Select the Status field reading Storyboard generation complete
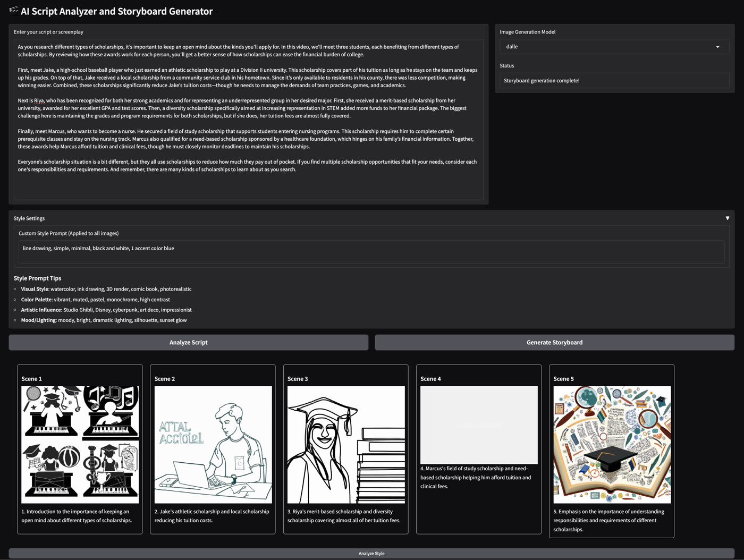The image size is (744, 560). [x=614, y=81]
